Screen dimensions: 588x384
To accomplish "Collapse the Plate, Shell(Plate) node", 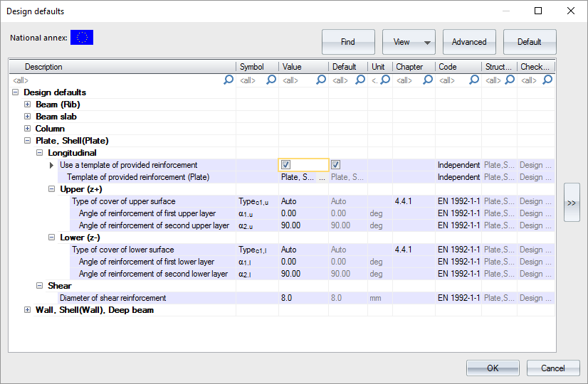I will [x=28, y=141].
